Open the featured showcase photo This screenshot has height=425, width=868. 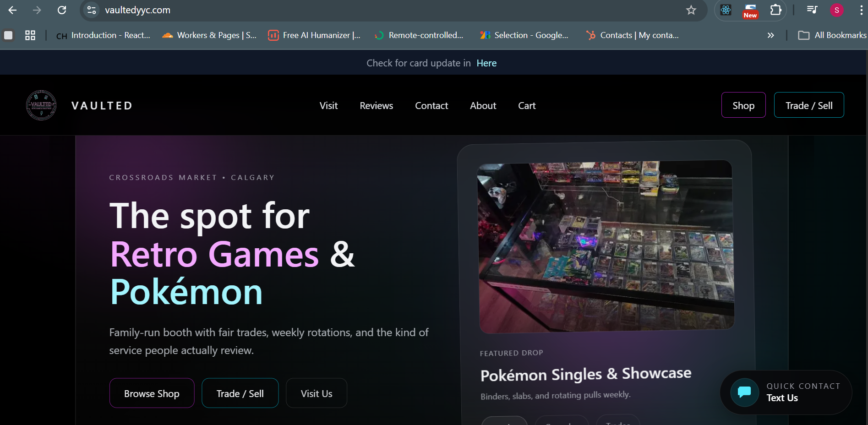[x=606, y=246]
